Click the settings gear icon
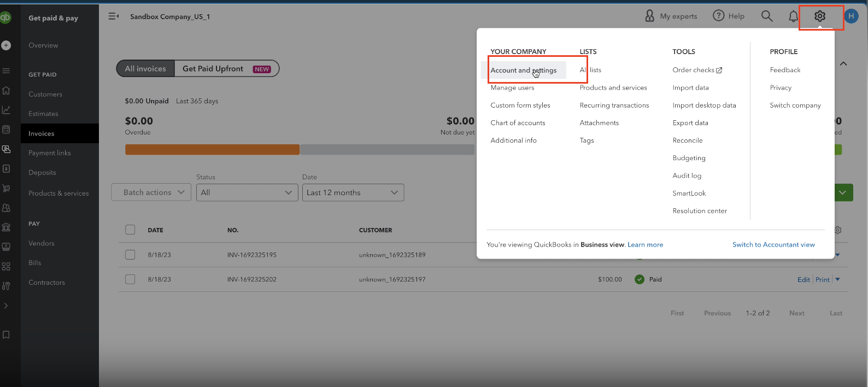This screenshot has width=868, height=387. pyautogui.click(x=820, y=16)
